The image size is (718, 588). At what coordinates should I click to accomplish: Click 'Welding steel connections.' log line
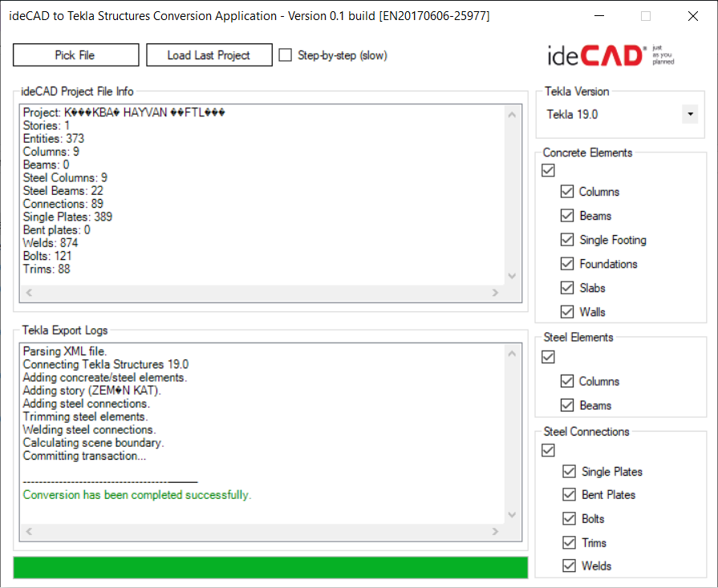89,429
